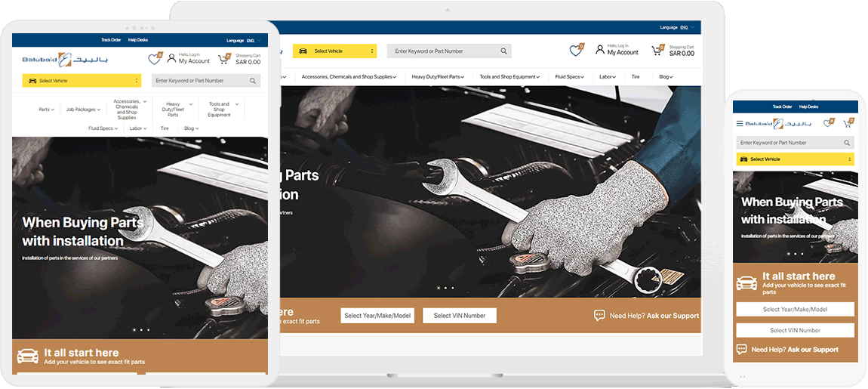The height and width of the screenshot is (389, 868).
Task: Expand the Blog menu on the laptop
Action: click(666, 77)
